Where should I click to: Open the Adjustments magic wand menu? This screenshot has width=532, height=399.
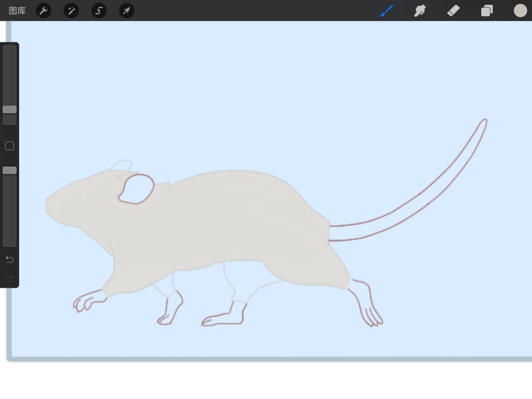(x=71, y=10)
